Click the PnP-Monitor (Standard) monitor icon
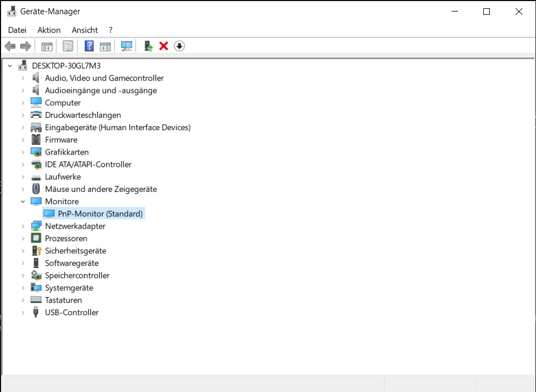Screen dimensions: 536x392 [x=49, y=214]
